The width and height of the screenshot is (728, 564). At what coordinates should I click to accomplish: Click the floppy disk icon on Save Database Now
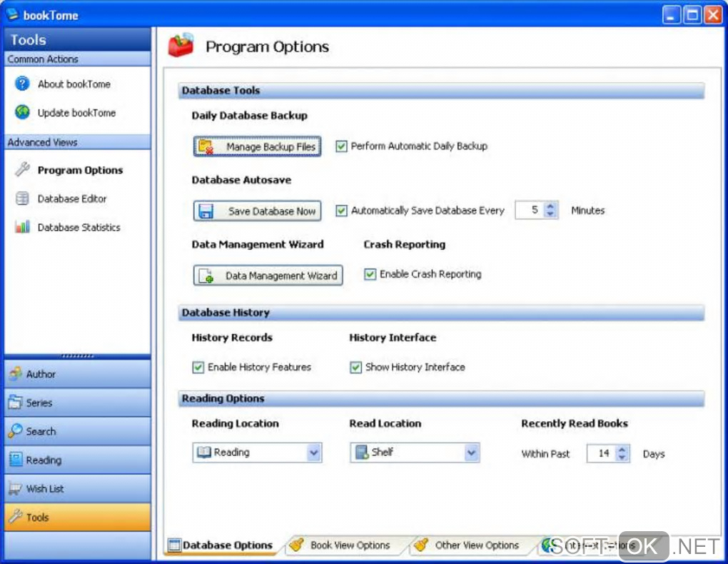[206, 211]
